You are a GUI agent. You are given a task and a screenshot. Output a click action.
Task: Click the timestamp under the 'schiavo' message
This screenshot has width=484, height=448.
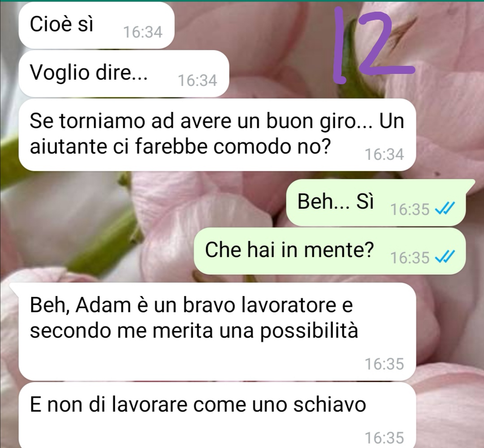pyautogui.click(x=385, y=438)
